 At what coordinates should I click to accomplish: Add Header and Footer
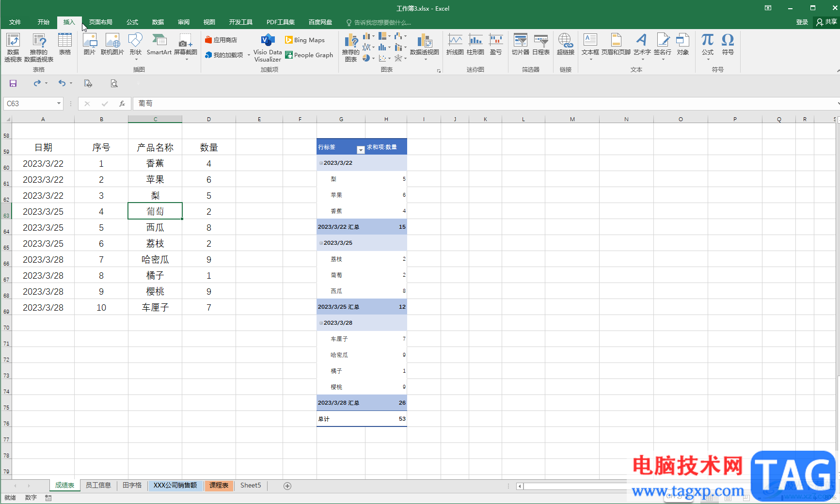(x=616, y=44)
